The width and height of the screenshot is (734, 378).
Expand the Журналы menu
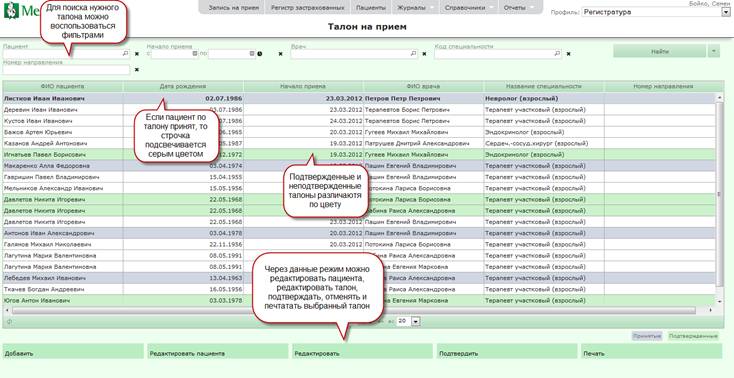point(415,8)
